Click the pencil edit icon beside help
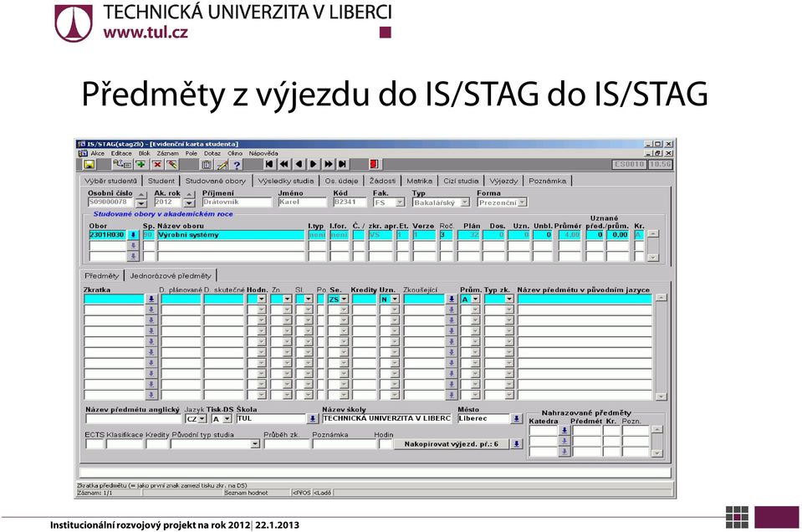 222,164
